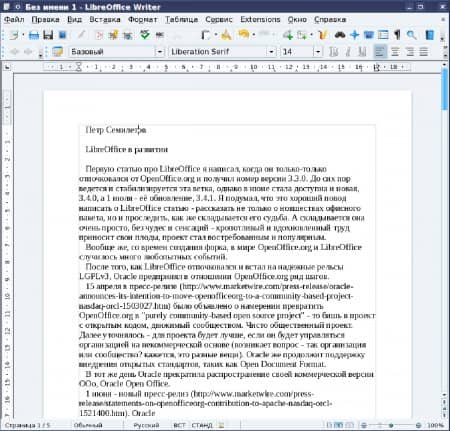Viewport: 450px width, 431px height.
Task: Open the Формат menu
Action: 143,19
